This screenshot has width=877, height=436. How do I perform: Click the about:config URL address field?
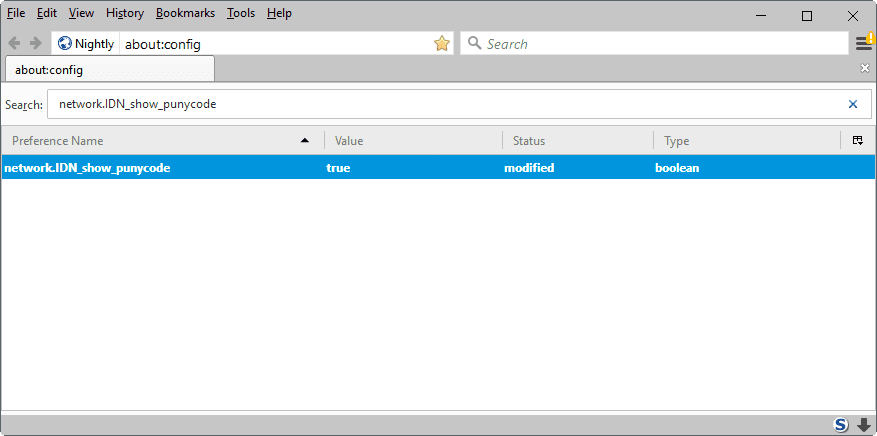277,44
